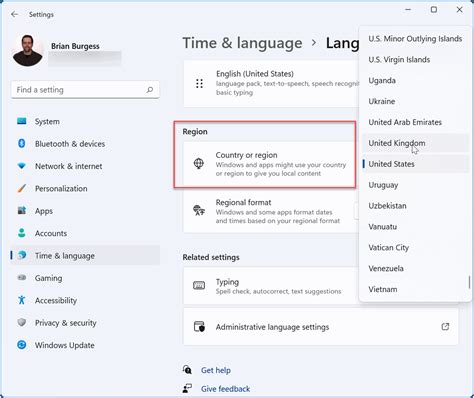The image size is (474, 398).
Task: Pick Vietnam in the region dropdown
Action: coord(415,289)
